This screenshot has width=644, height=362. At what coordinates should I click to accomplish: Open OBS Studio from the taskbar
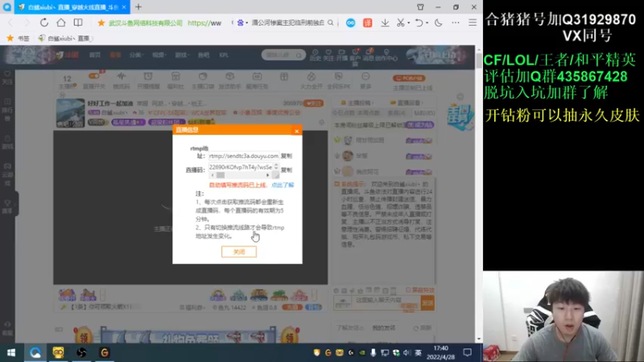point(81,352)
